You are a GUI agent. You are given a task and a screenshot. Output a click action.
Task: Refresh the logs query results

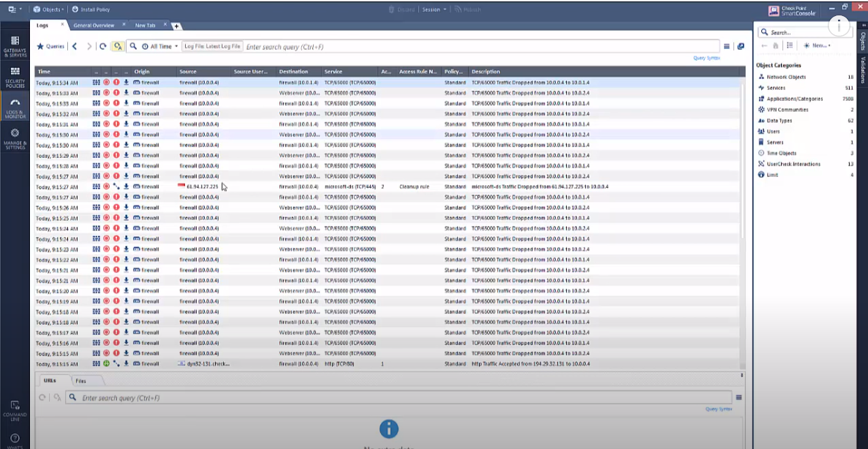[x=103, y=46]
